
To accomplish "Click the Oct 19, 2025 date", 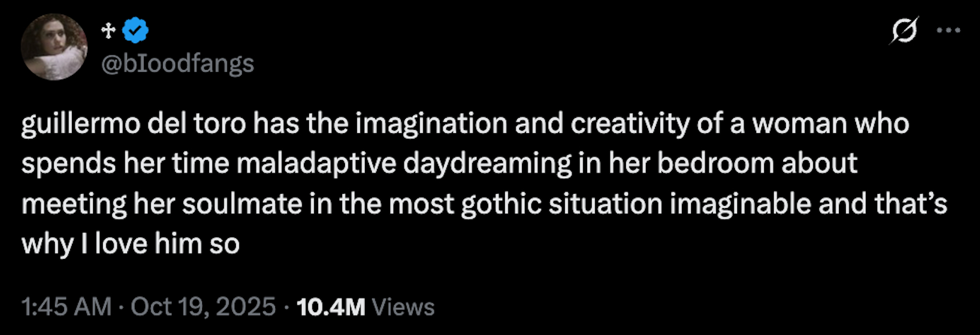I will point(203,307).
